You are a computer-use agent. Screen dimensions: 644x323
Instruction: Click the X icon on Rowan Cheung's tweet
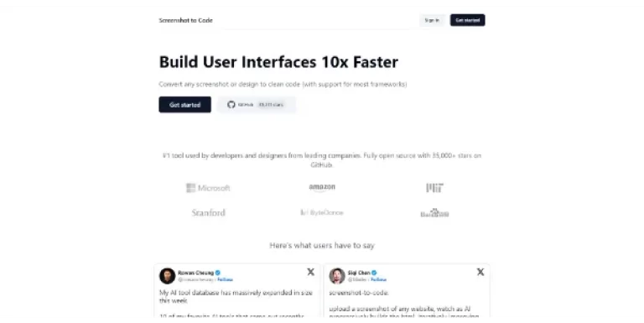click(311, 272)
